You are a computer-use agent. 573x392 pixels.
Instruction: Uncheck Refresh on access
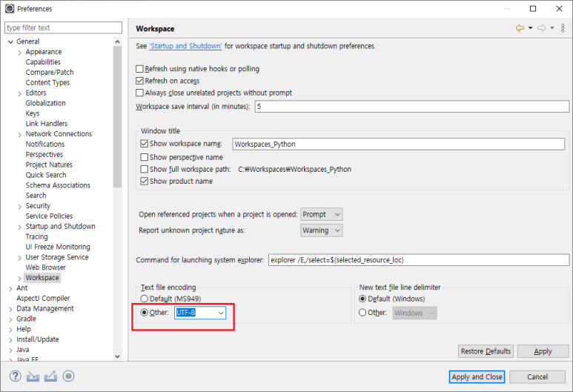139,81
